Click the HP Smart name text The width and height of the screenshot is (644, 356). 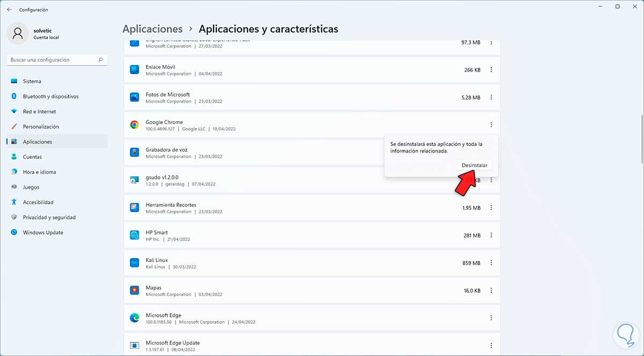click(157, 233)
